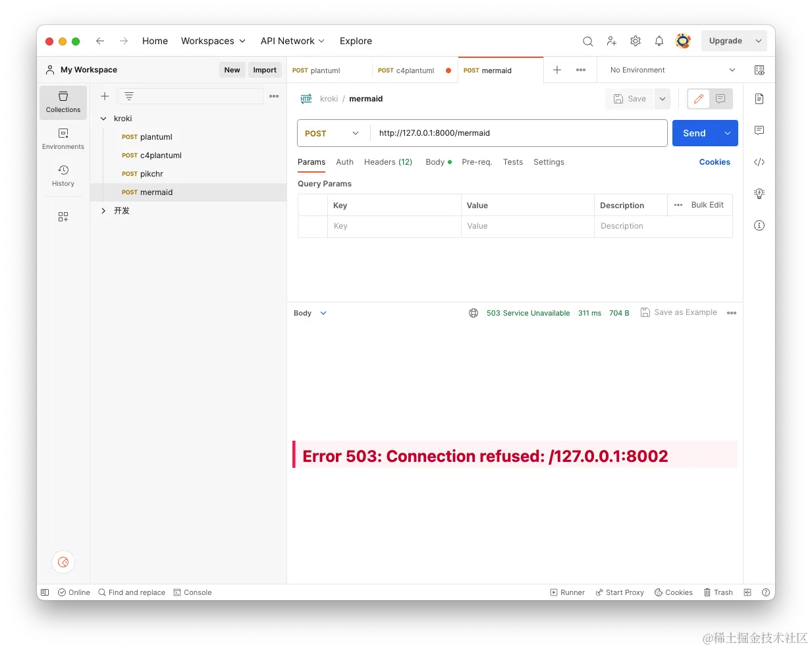Open the configure workspace sidebar grid icon
Viewport: 812px width, 649px height.
click(x=63, y=217)
